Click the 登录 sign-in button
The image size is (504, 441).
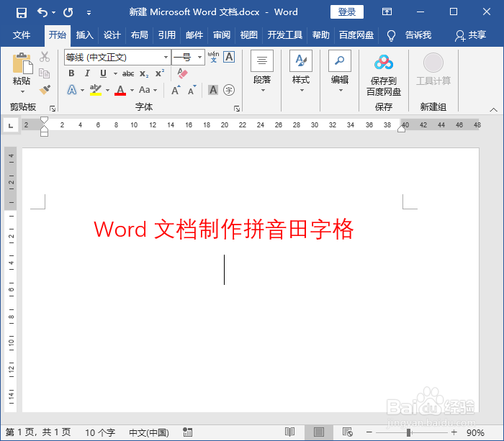click(x=347, y=12)
